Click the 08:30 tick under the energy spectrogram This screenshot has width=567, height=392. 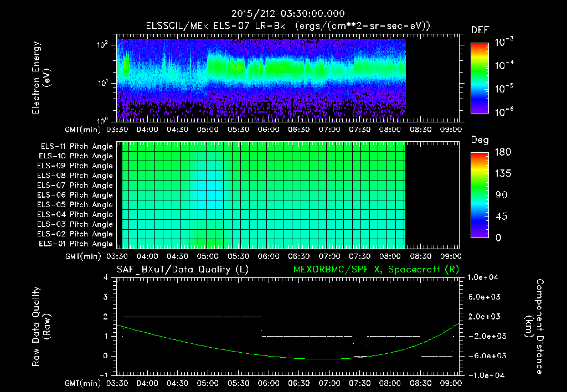(421, 130)
